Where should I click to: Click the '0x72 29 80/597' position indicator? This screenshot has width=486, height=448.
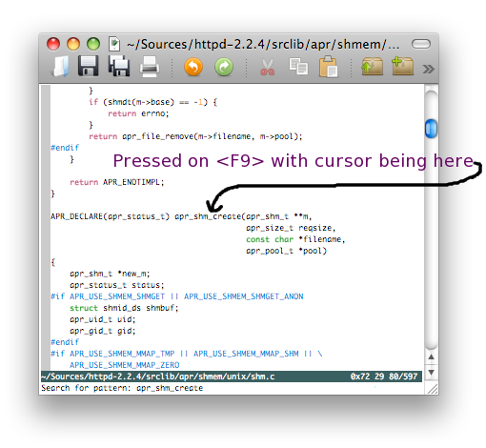click(384, 377)
